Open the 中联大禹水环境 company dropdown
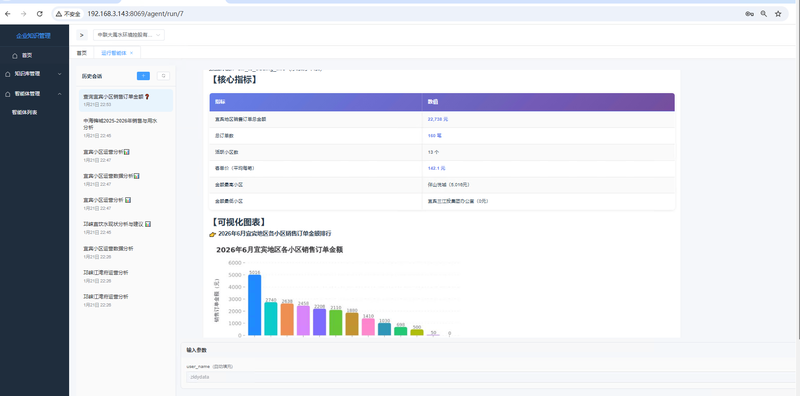The width and height of the screenshot is (800, 396). pos(129,35)
